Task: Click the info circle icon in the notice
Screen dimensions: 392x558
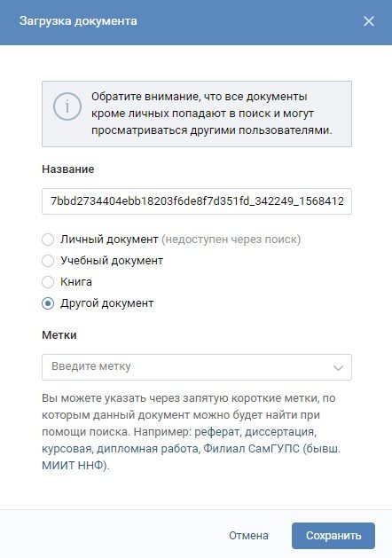Action: pyautogui.click(x=67, y=106)
